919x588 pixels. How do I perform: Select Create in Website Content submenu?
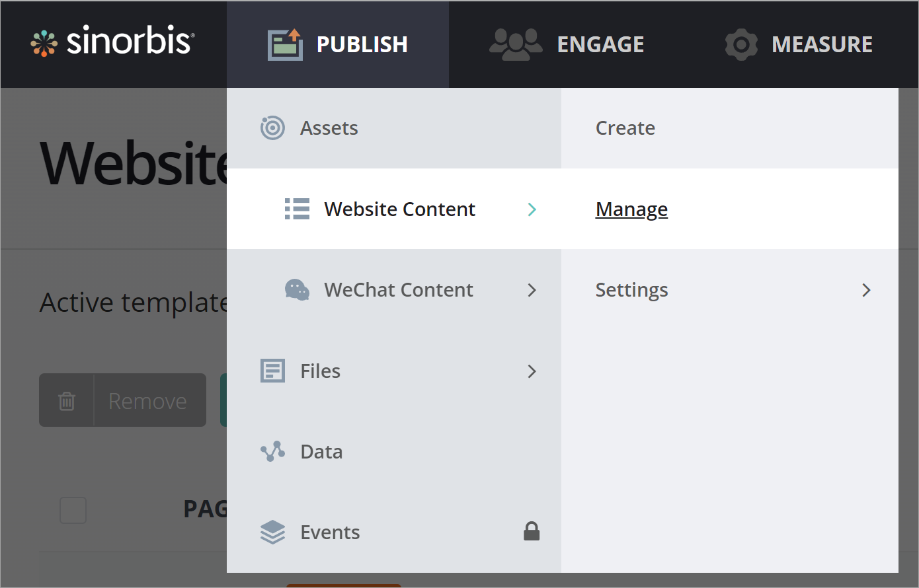pyautogui.click(x=625, y=128)
